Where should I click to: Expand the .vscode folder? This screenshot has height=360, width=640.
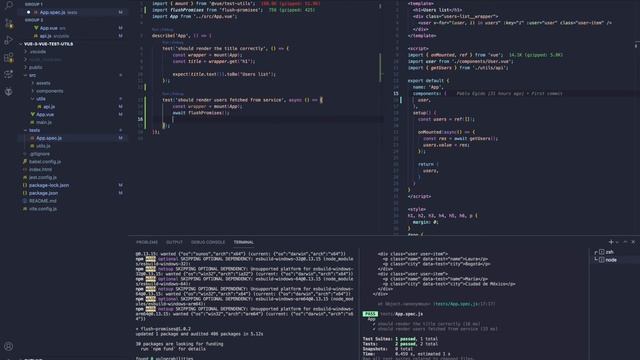(38, 52)
